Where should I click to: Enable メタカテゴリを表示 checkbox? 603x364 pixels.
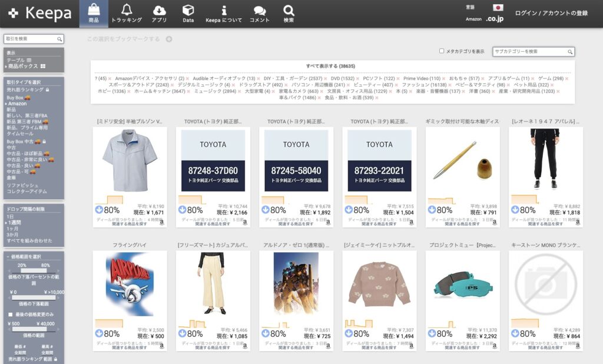(442, 51)
